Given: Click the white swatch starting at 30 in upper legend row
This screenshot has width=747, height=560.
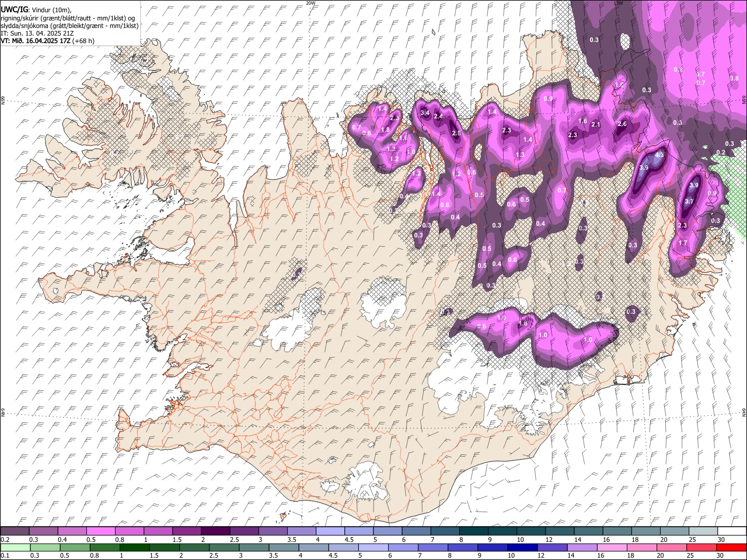Looking at the screenshot, I should click(732, 531).
